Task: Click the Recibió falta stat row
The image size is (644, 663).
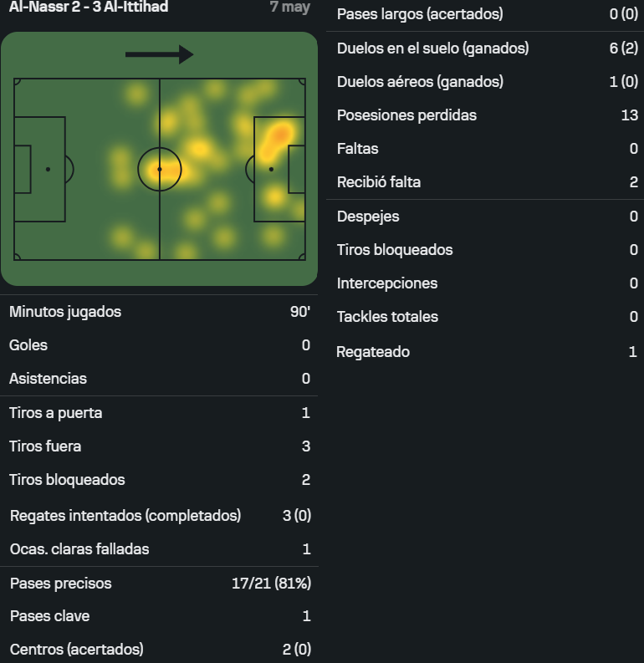Action: (485, 182)
